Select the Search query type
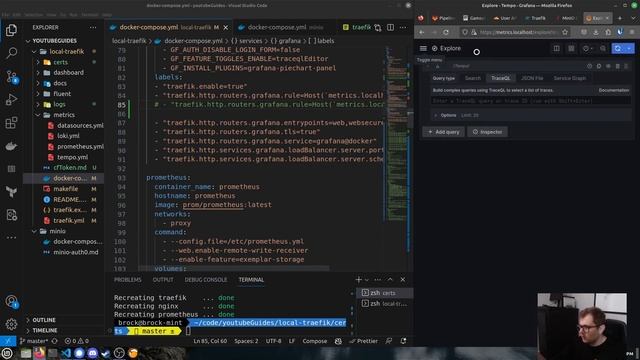Screen dimensions: 640x360 pyautogui.click(x=473, y=78)
